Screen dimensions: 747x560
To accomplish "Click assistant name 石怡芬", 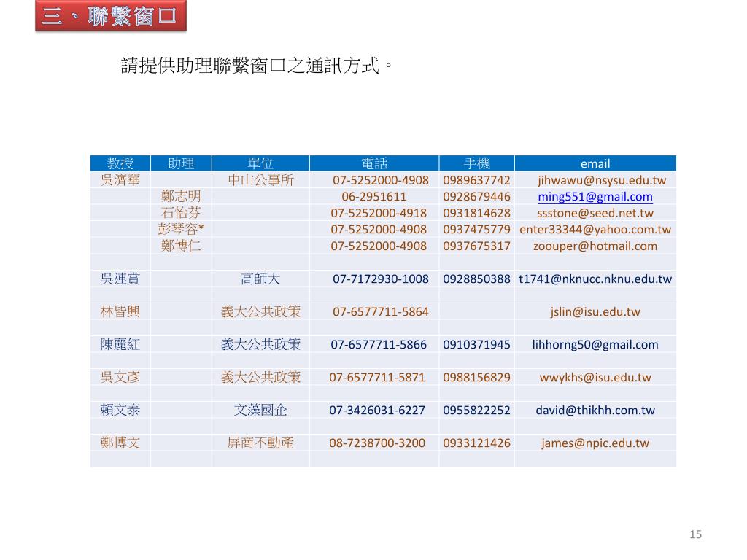I will tap(181, 213).
